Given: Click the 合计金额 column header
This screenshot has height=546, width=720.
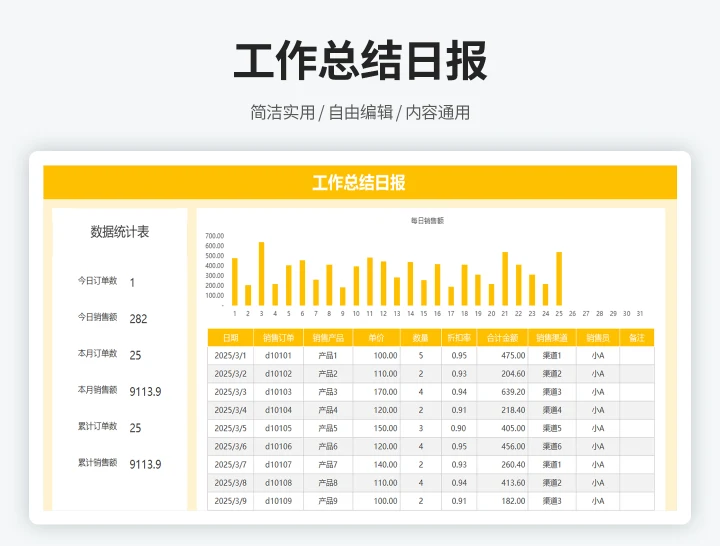Looking at the screenshot, I should click(x=502, y=338).
